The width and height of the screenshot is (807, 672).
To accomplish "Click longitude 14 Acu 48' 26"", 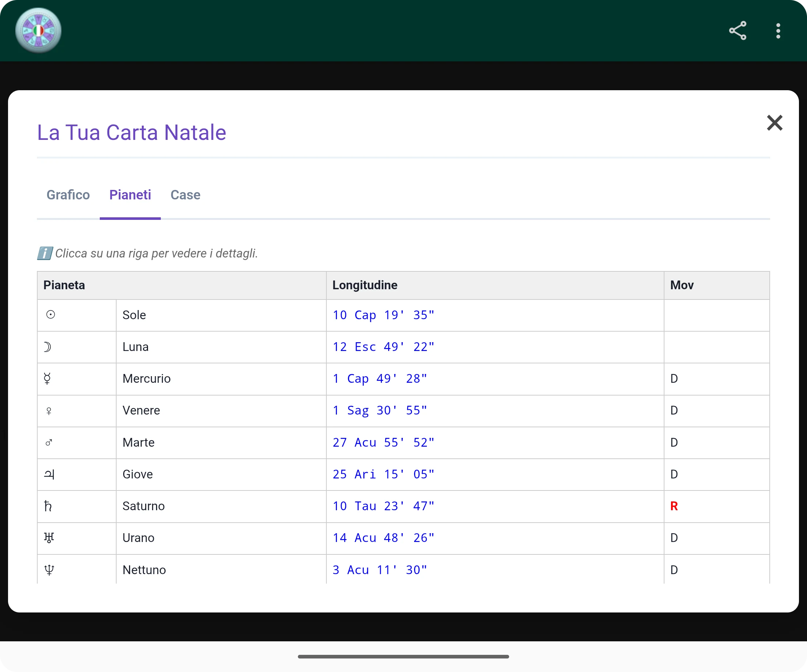I will coord(383,538).
